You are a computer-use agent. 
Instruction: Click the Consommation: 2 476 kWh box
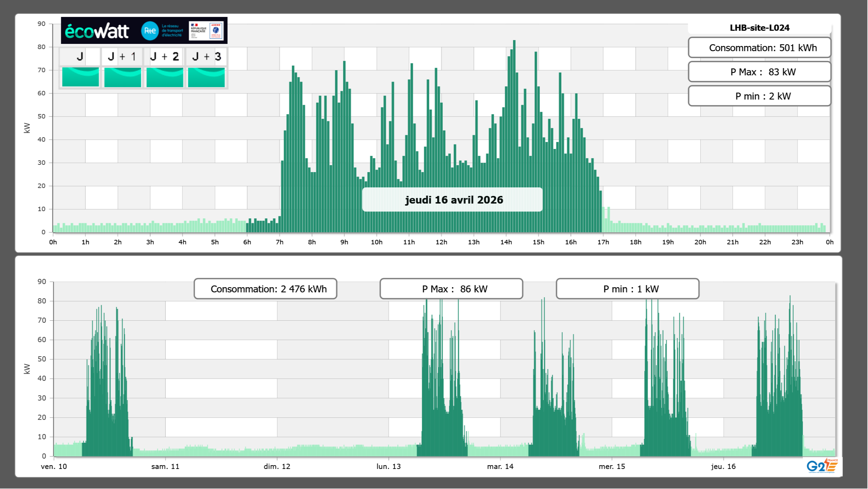265,289
